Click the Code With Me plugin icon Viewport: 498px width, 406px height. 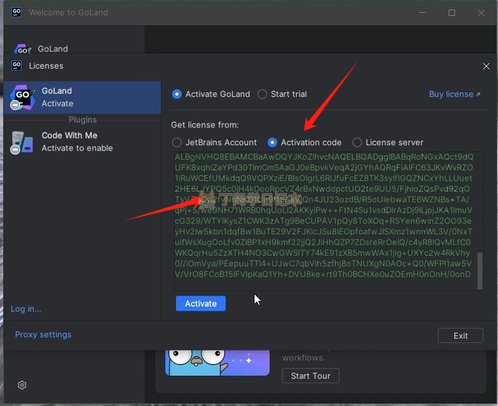[22, 143]
